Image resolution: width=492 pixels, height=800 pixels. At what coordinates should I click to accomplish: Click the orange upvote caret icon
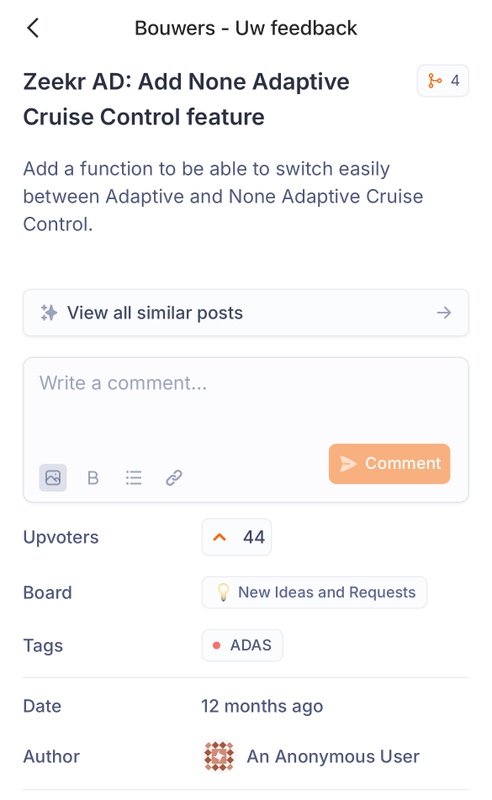tap(219, 537)
